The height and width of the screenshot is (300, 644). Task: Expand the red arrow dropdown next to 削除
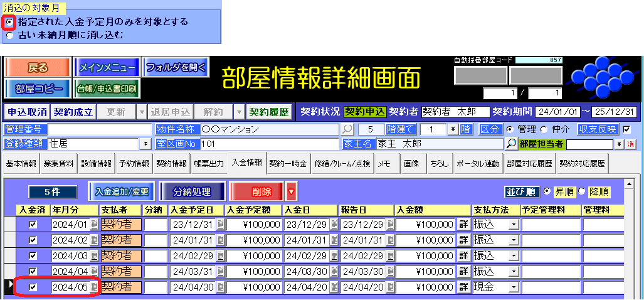(291, 191)
